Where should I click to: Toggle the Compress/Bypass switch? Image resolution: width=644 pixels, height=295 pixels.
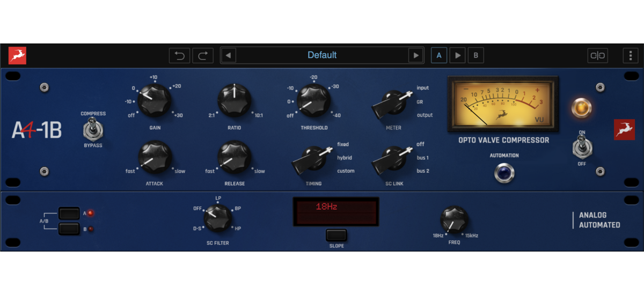(93, 129)
